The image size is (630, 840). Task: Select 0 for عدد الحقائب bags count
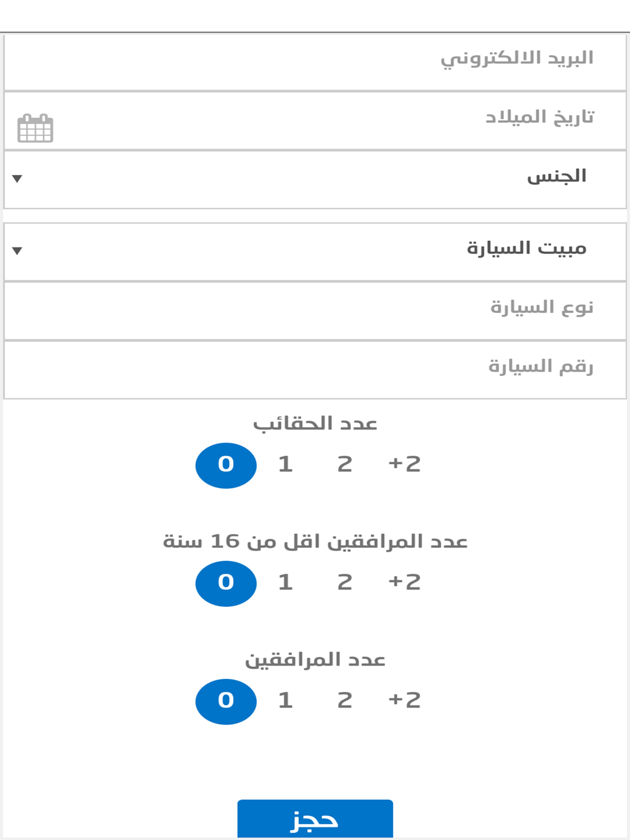coord(226,465)
